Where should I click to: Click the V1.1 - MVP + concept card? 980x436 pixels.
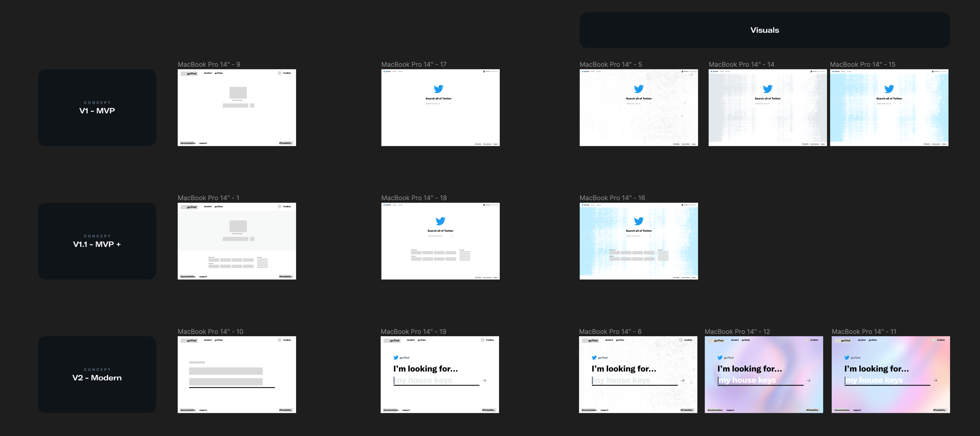click(x=97, y=241)
